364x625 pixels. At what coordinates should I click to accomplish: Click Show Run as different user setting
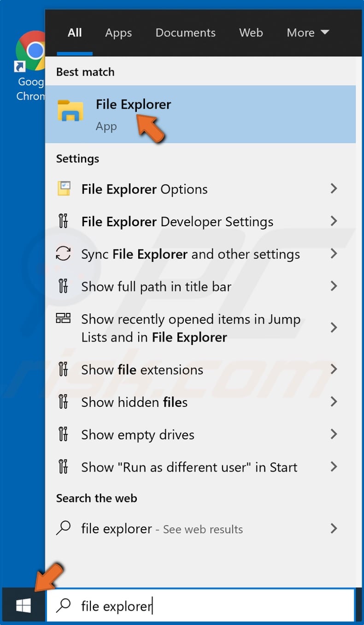pos(188,467)
